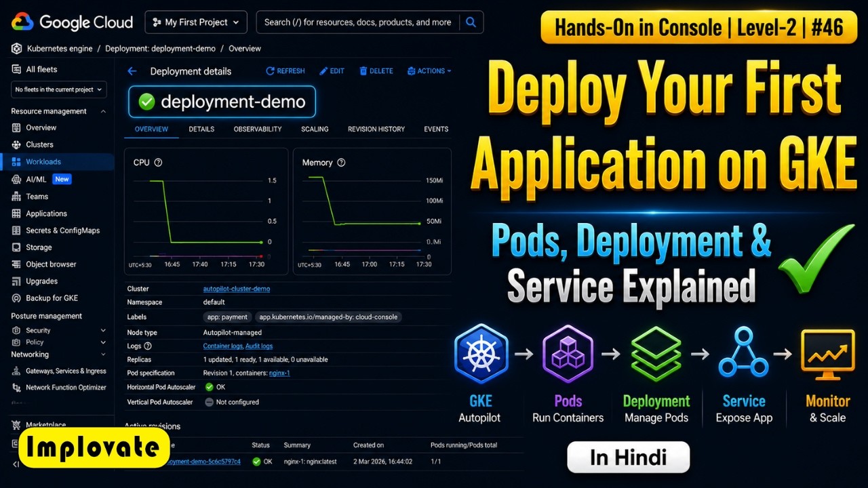Expand the Security section
Image resolution: width=868 pixels, height=488 pixels.
[103, 331]
